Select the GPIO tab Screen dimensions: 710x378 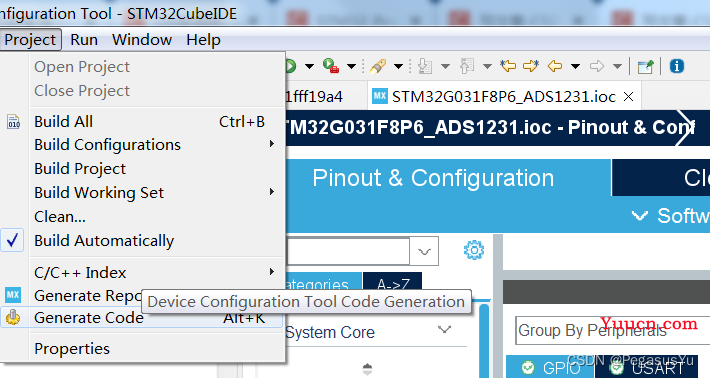click(549, 367)
